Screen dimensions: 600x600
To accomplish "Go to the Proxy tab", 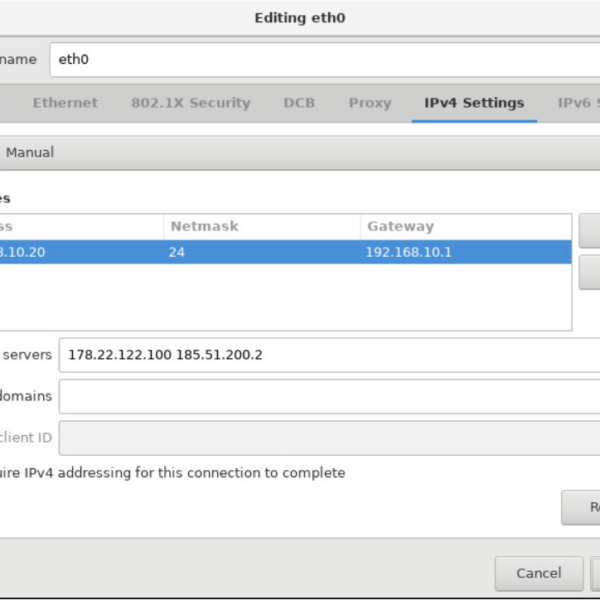I will 369,103.
